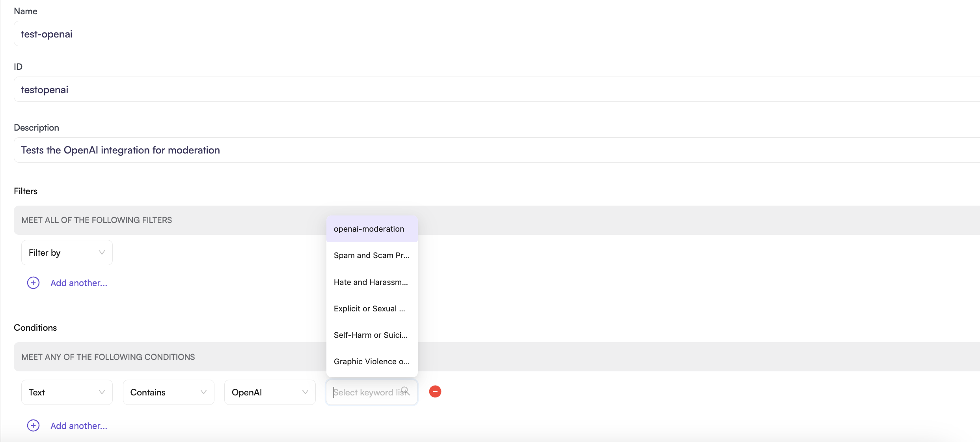Click the plus icon under Conditions section

coord(33,425)
